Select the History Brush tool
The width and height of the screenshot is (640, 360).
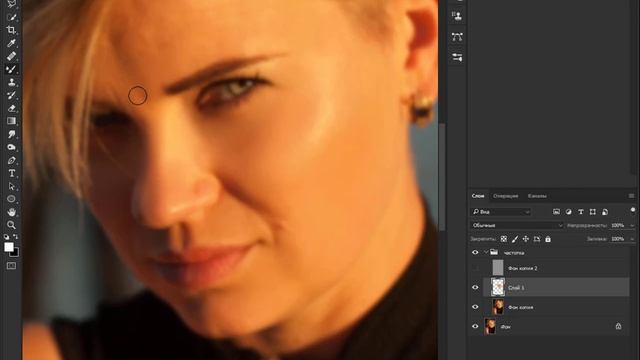click(x=11, y=95)
